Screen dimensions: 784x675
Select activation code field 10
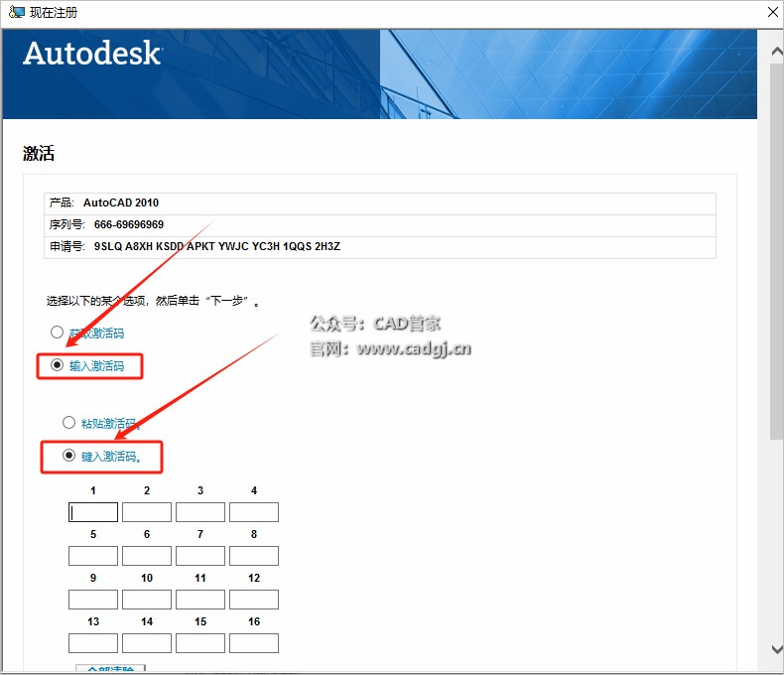pos(147,600)
